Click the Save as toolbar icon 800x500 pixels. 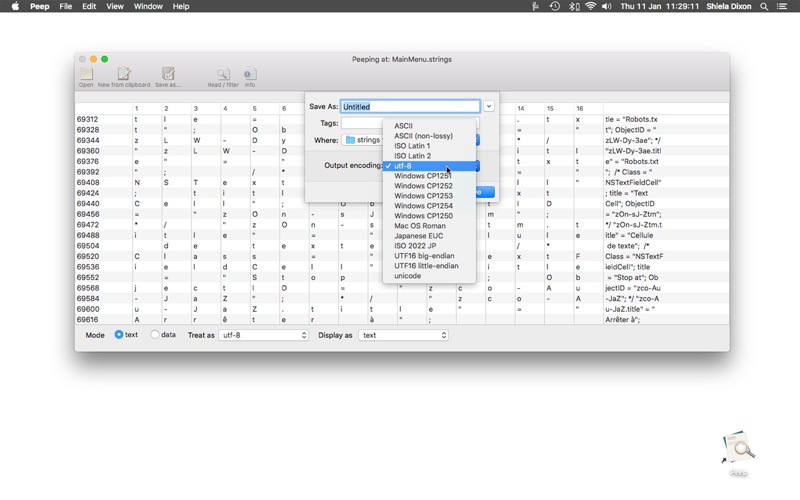click(168, 74)
